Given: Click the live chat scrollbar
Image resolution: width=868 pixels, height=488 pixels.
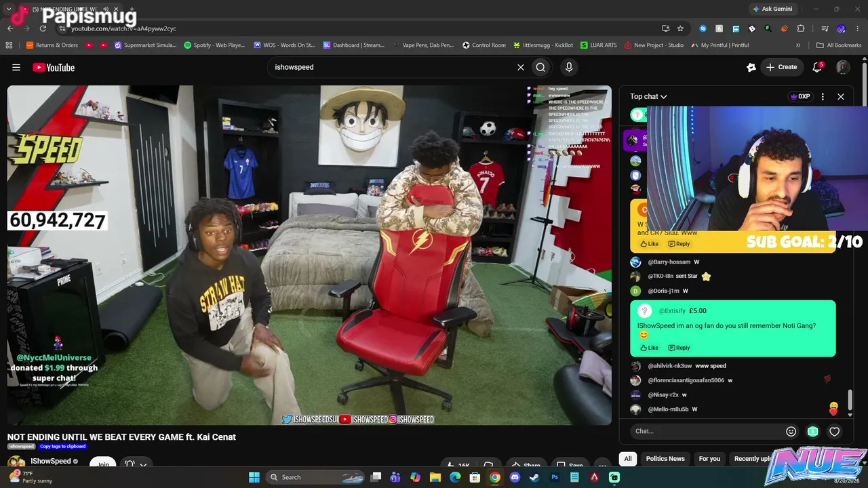Looking at the screenshot, I should tap(850, 400).
